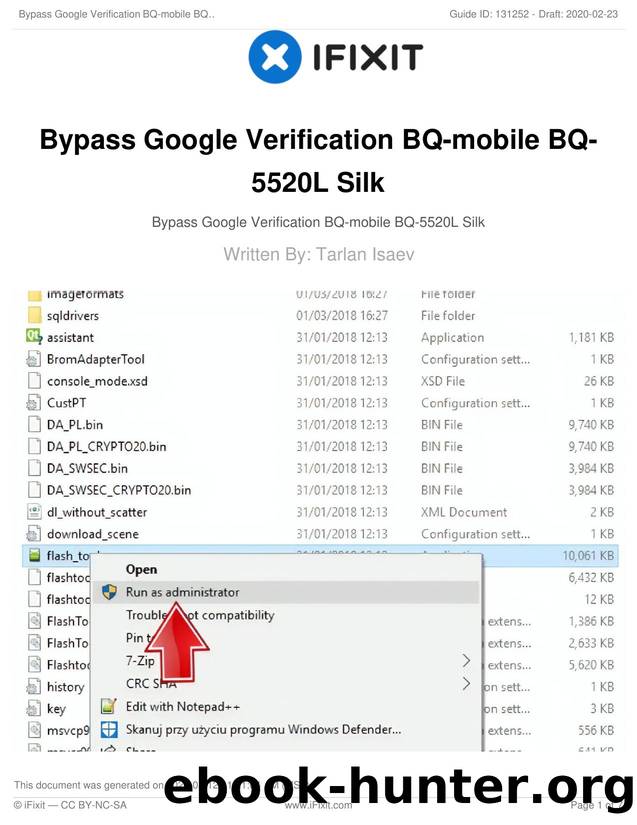Image resolution: width=637 pixels, height=825 pixels.
Task: Select the console_mode.xsd file icon
Action: point(34,381)
